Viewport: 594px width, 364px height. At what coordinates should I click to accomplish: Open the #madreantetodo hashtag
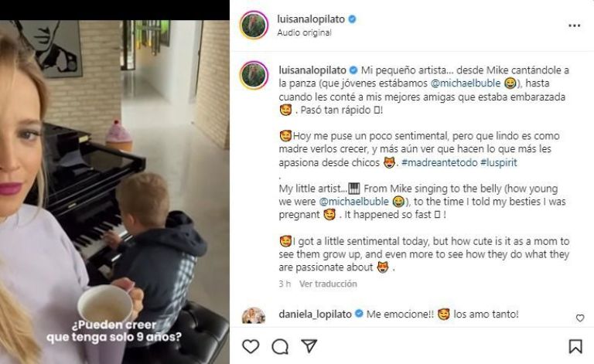(439, 163)
